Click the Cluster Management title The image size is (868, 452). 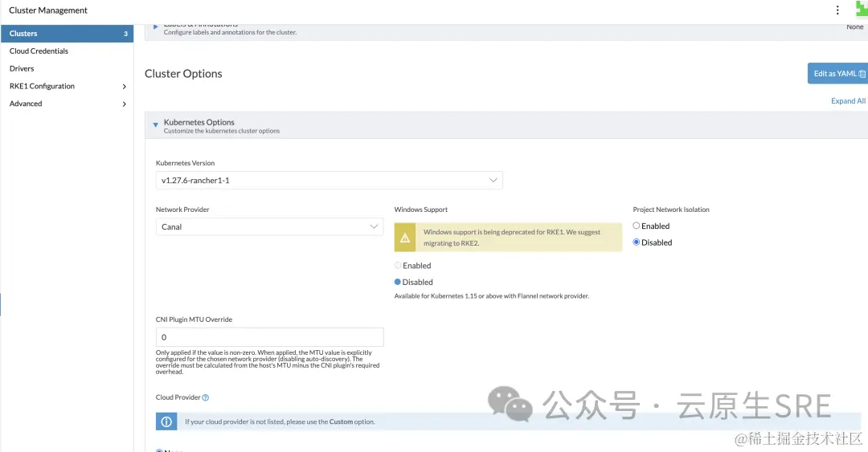click(48, 10)
